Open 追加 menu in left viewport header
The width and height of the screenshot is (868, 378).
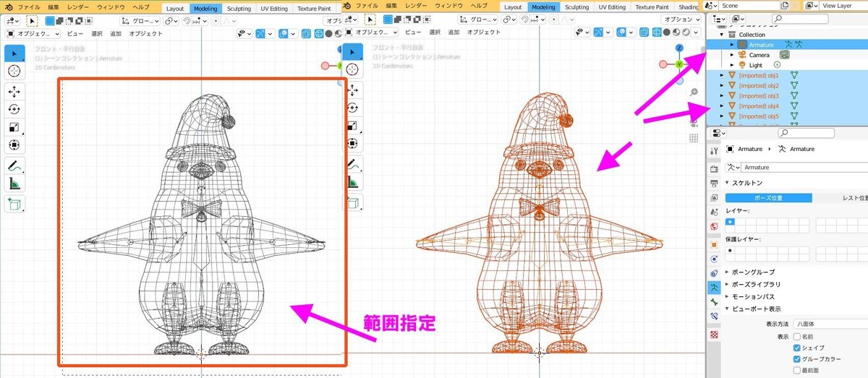click(116, 33)
